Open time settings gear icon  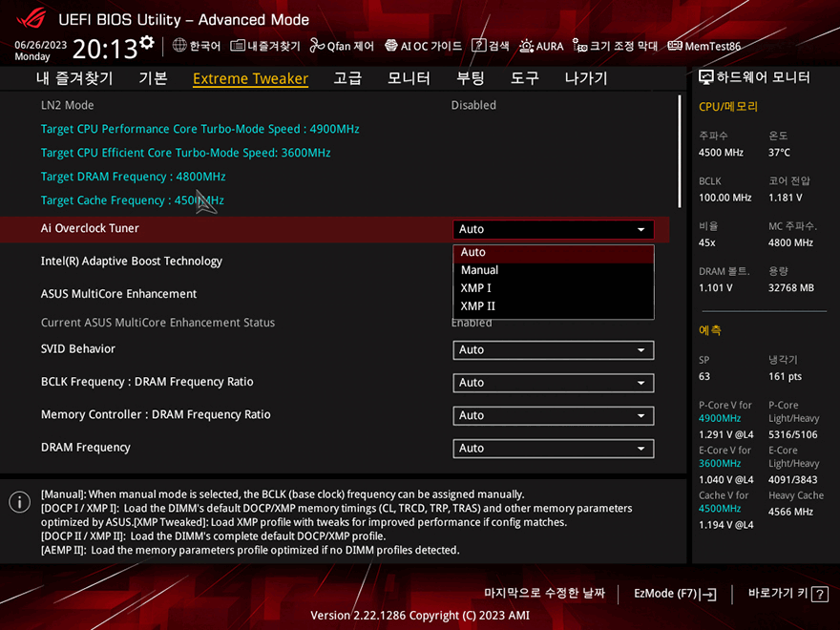tap(147, 42)
